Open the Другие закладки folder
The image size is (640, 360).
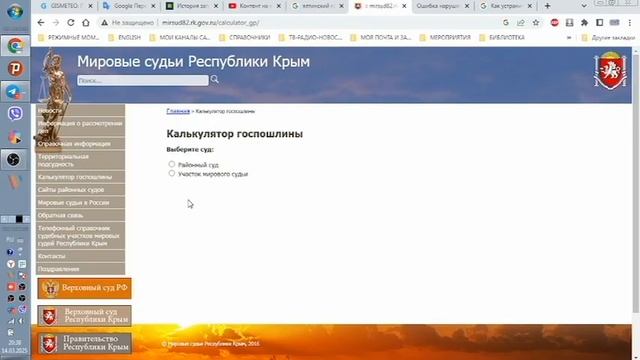609,38
